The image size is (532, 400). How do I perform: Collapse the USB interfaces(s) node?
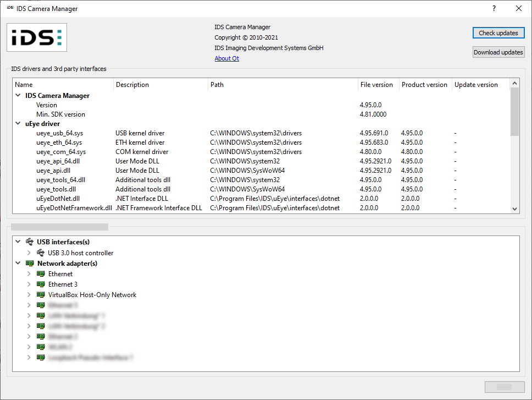pos(18,242)
